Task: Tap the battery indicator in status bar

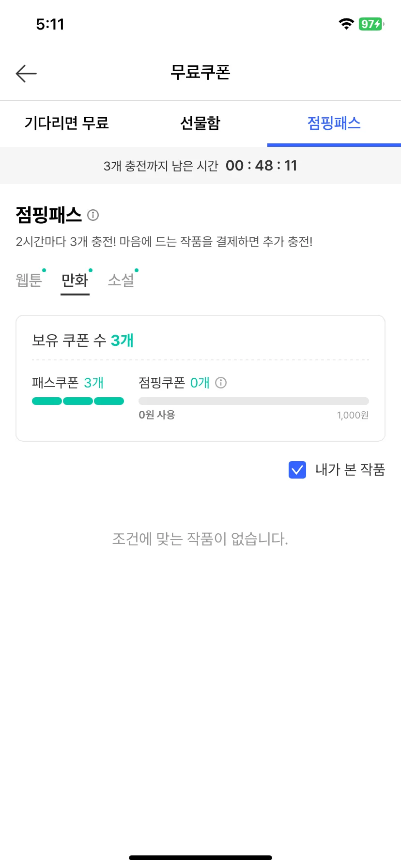Action: [x=371, y=24]
